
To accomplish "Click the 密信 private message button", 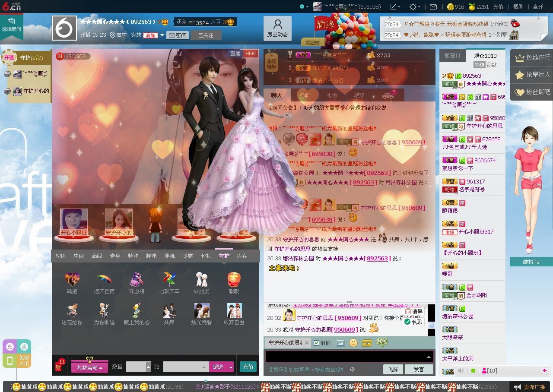I will [178, 35].
